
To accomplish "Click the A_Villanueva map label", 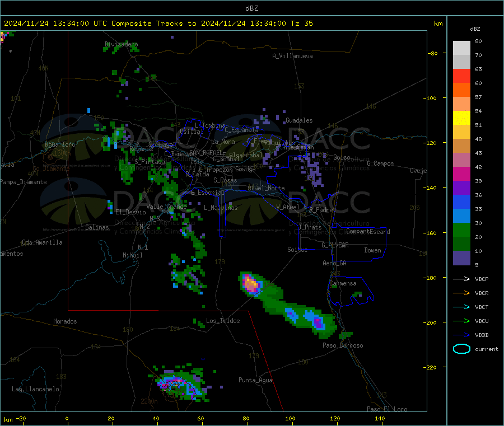I will tap(292, 56).
